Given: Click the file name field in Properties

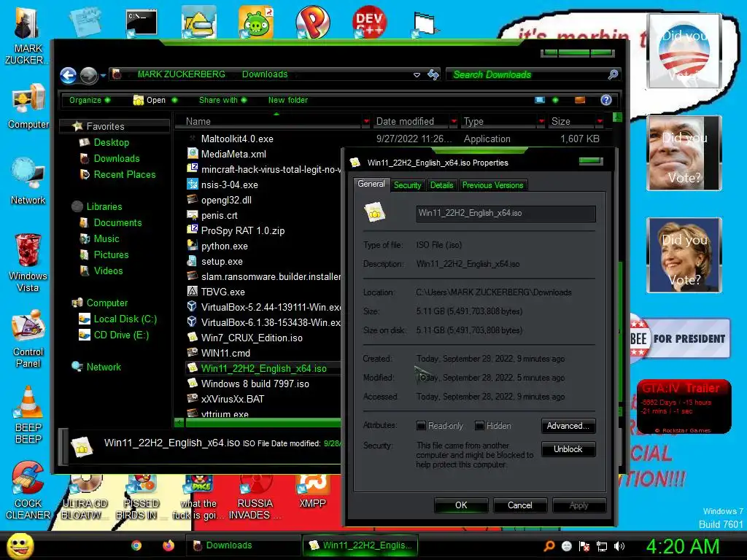Looking at the screenshot, I should pyautogui.click(x=506, y=214).
